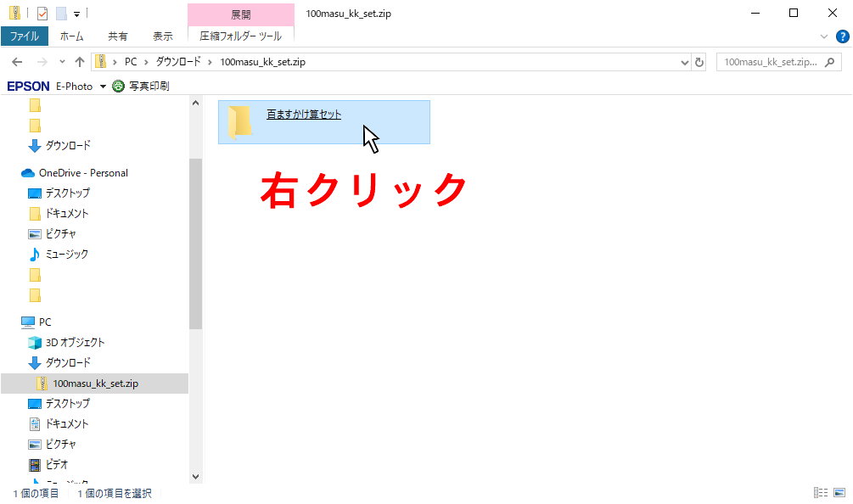This screenshot has width=853, height=504.
Task: Switch to details view in status bar
Action: click(821, 493)
